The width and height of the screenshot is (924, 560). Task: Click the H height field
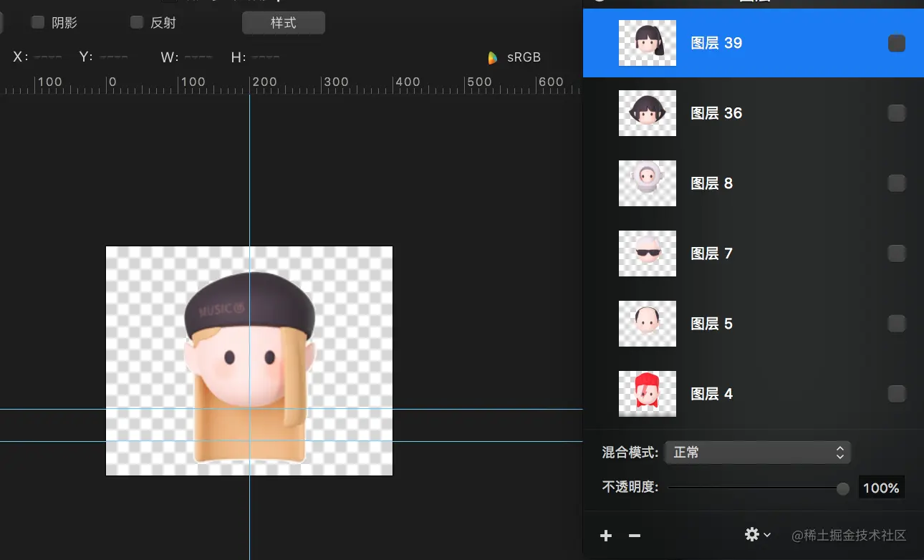[266, 57]
